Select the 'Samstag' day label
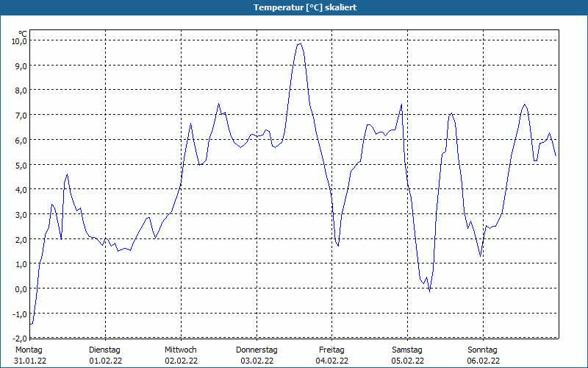Screen dimensions: 588x368 point(407,350)
